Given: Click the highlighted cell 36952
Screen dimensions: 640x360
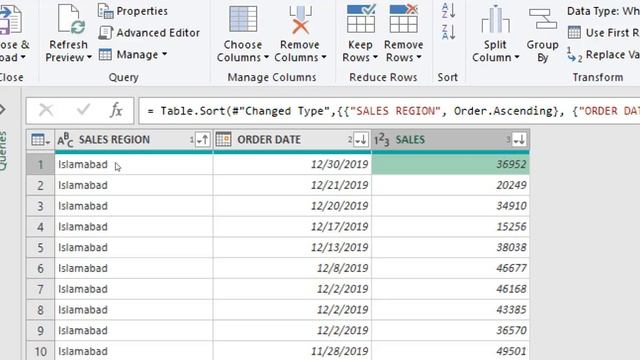Looking at the screenshot, I should pyautogui.click(x=450, y=164).
